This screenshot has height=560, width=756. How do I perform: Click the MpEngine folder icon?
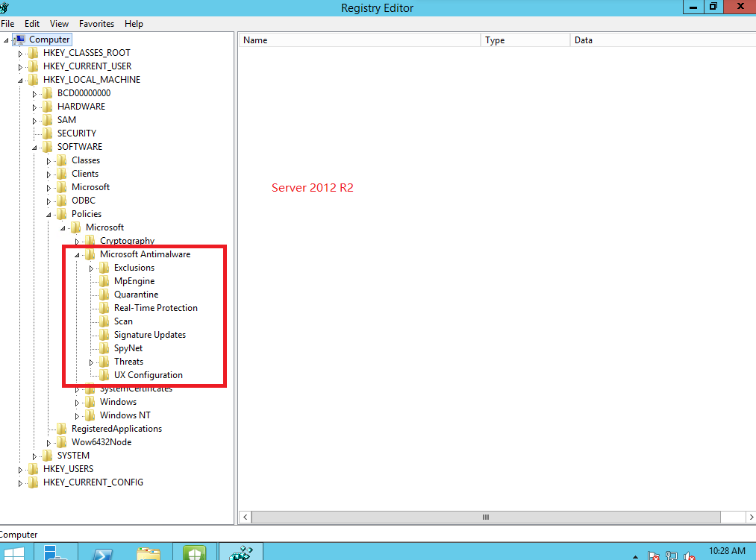pos(104,281)
